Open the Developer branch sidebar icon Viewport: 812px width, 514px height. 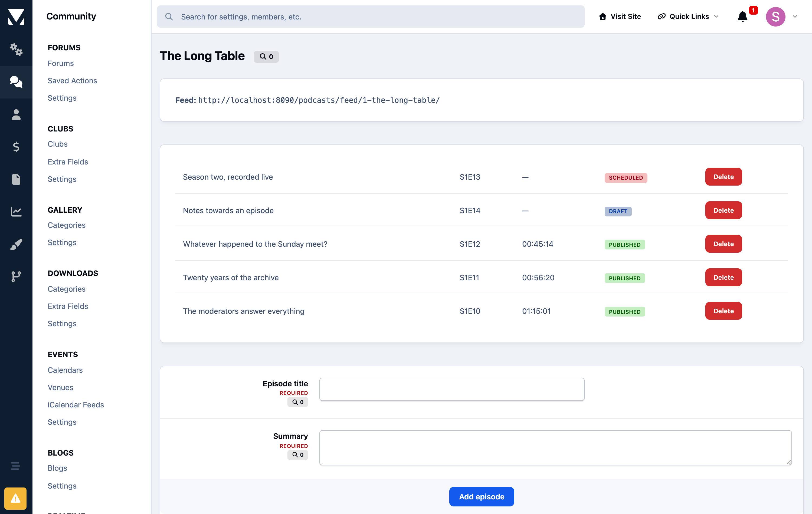[x=16, y=276]
